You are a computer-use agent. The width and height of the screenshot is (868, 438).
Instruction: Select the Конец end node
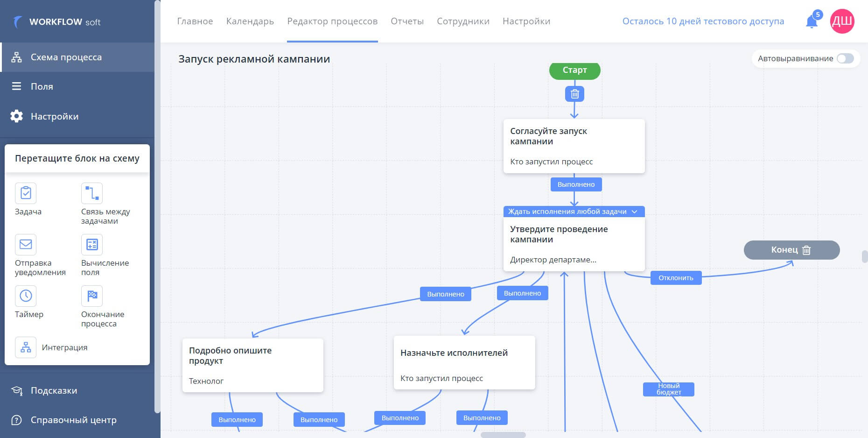[x=791, y=250]
